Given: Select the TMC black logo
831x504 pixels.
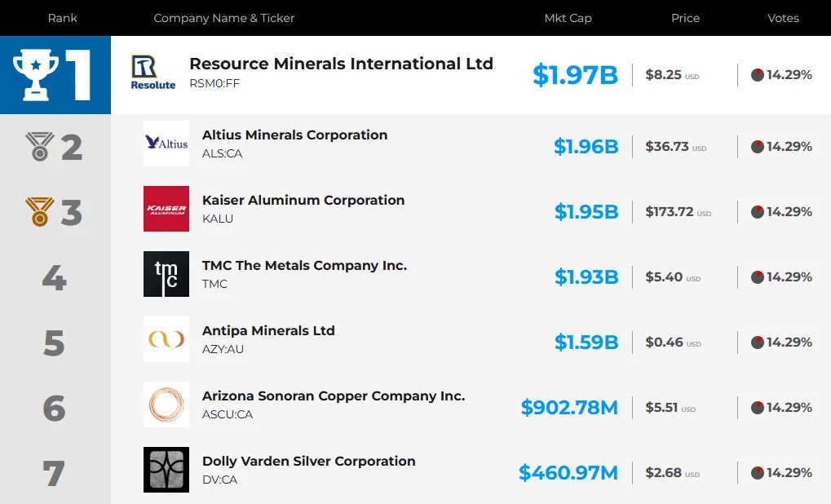Looking at the screenshot, I should [x=166, y=274].
